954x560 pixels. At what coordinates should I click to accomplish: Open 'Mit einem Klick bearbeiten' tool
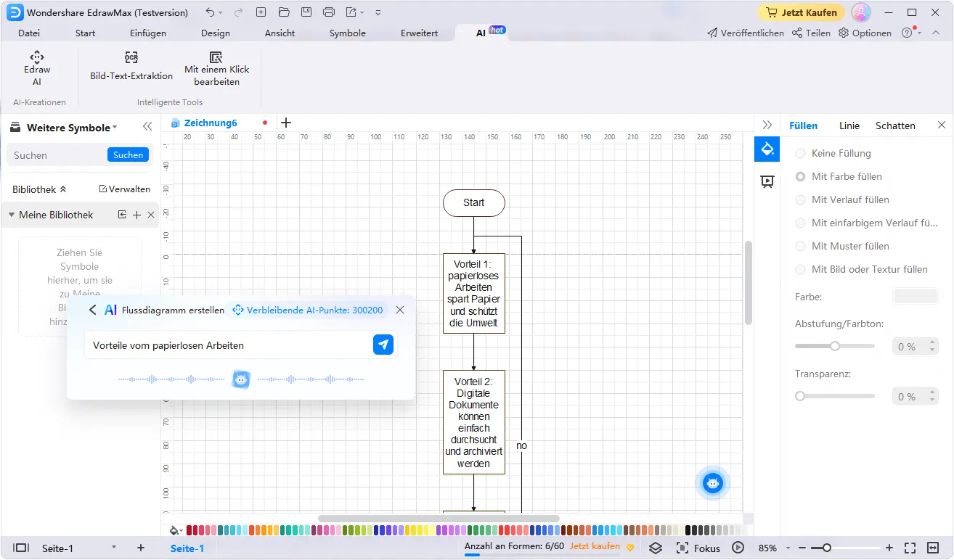216,65
